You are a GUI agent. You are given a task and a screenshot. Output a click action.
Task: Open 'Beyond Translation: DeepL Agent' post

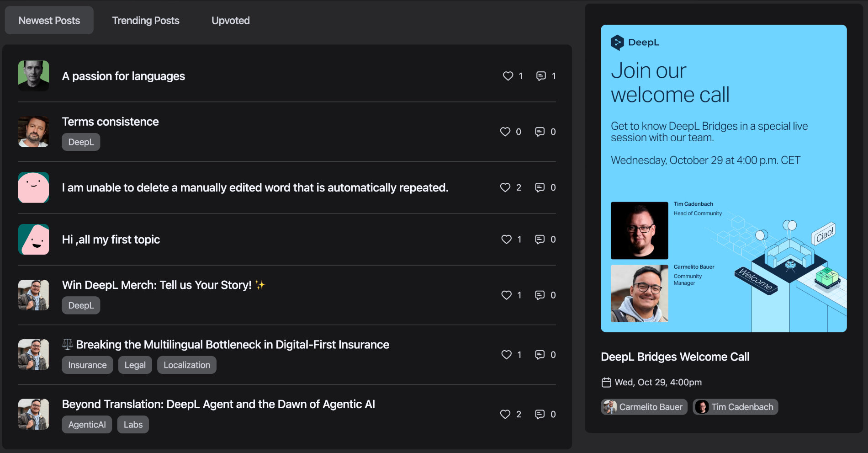tap(218, 404)
